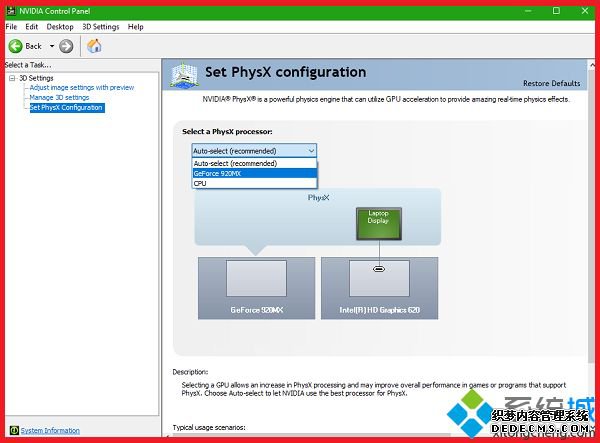Viewport: 600px width, 443px height.
Task: Open the Back history dropdown arrow
Action: pos(52,46)
